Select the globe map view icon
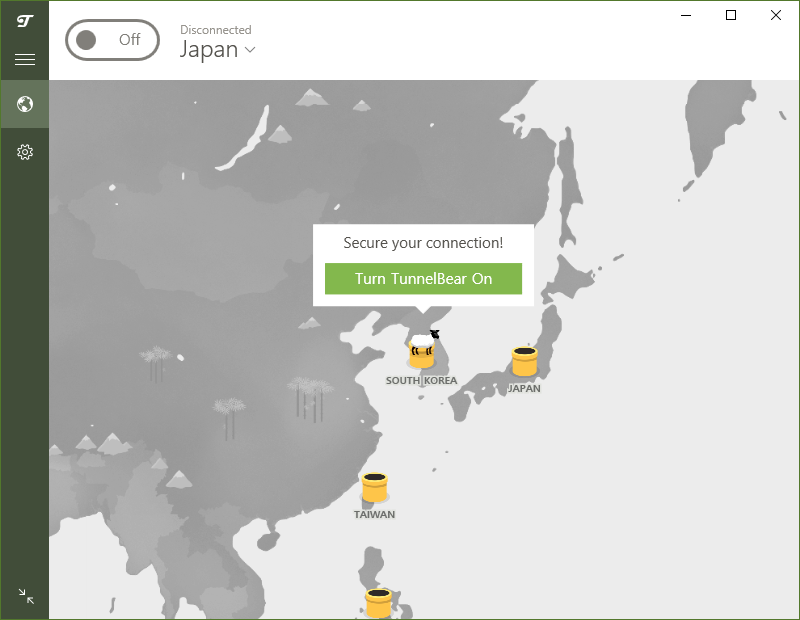This screenshot has height=620, width=800. tap(24, 104)
